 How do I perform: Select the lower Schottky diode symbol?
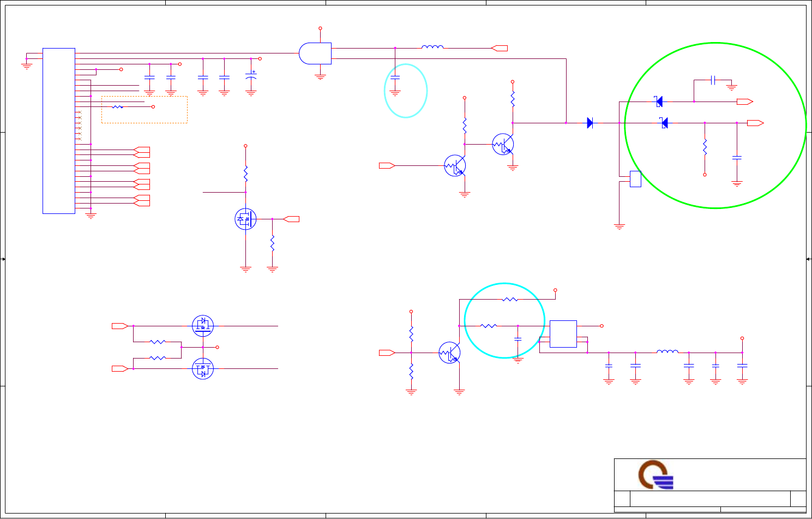[664, 123]
